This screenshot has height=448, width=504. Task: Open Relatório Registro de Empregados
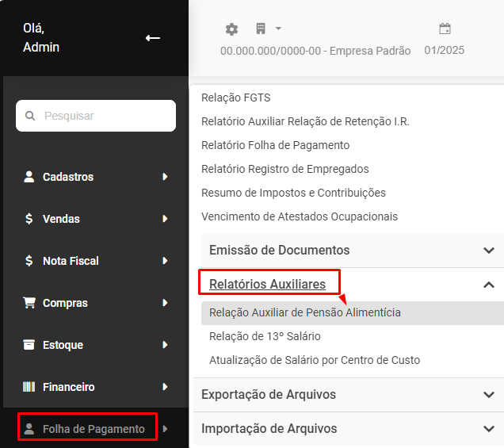click(285, 169)
